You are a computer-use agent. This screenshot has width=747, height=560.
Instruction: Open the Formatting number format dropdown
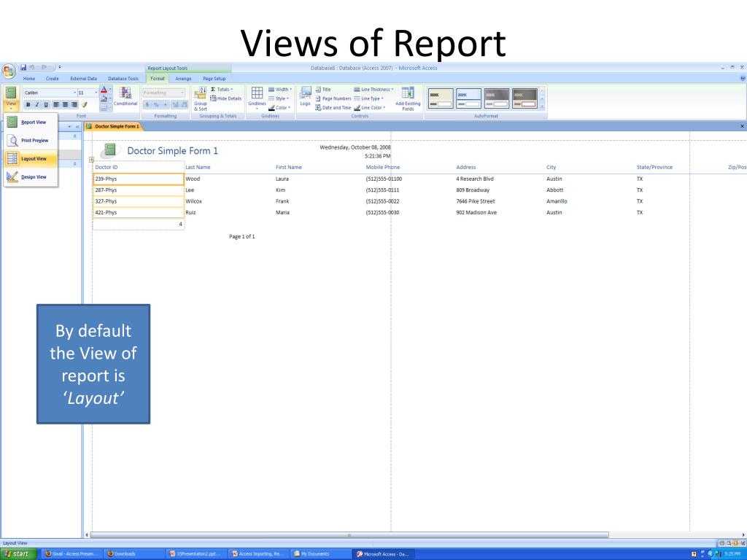(182, 93)
